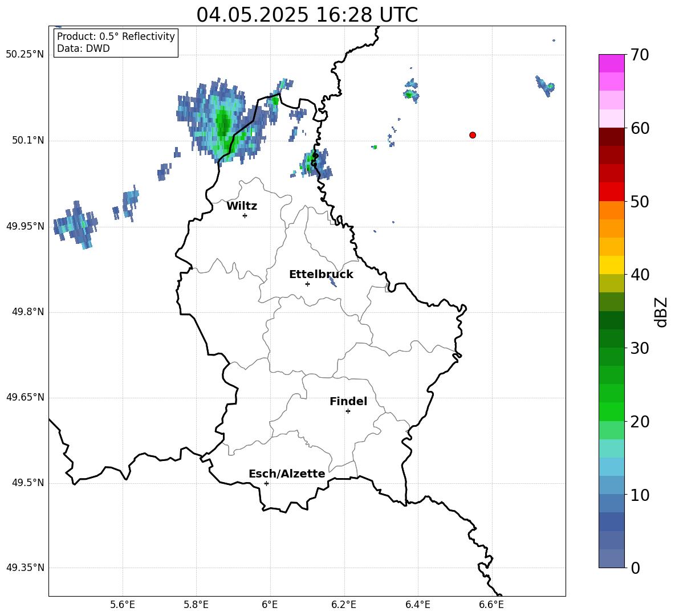This screenshot has height=616, width=675.
Task: Click the cross marker below Ettelbruck
Action: click(307, 284)
